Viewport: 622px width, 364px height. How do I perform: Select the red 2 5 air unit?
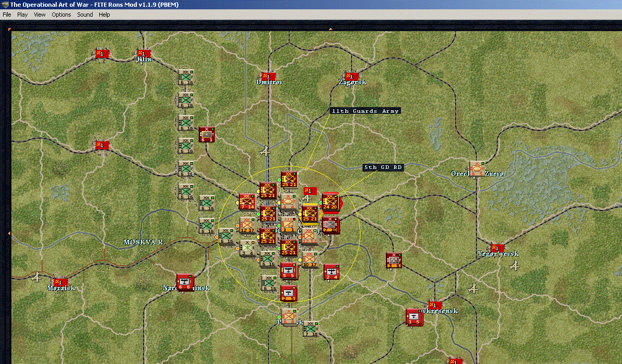[x=289, y=293]
